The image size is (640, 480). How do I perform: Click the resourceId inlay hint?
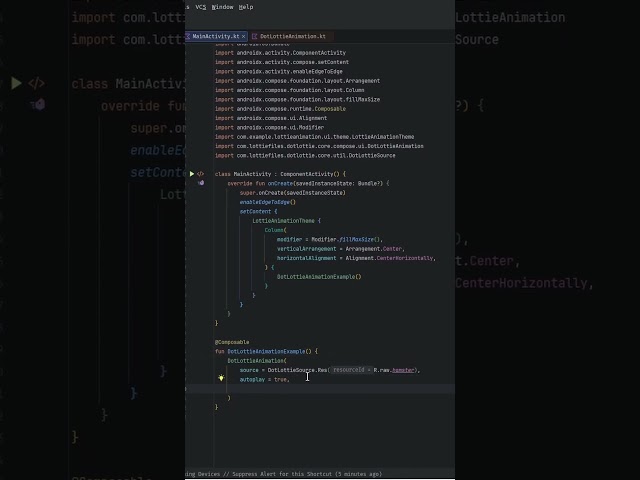coord(351,370)
